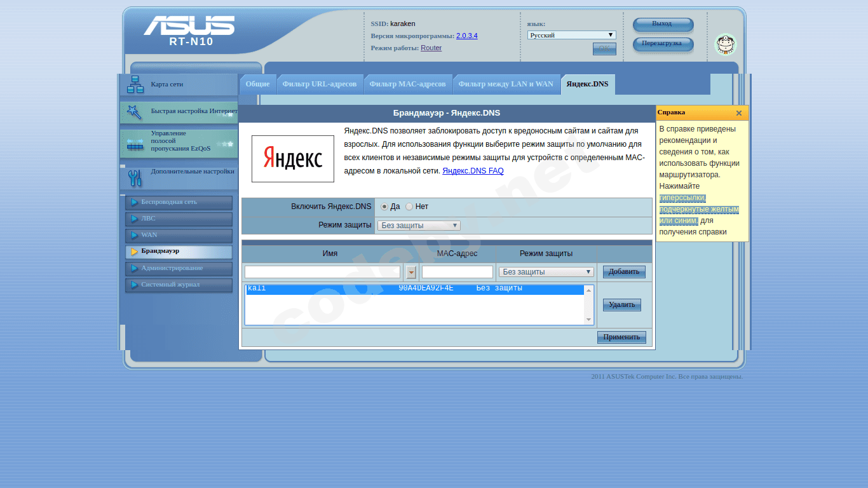The width and height of the screenshot is (868, 488).
Task: Focus the MAC-адрес input field
Action: tap(458, 272)
